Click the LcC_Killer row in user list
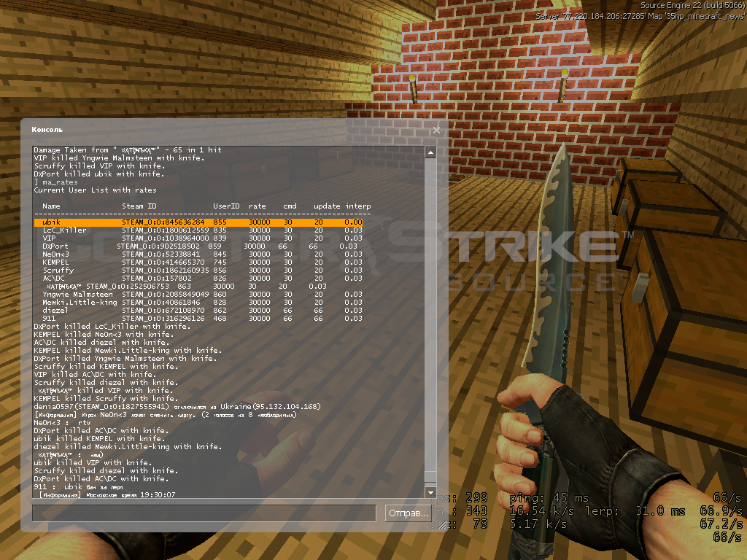 pos(202,230)
